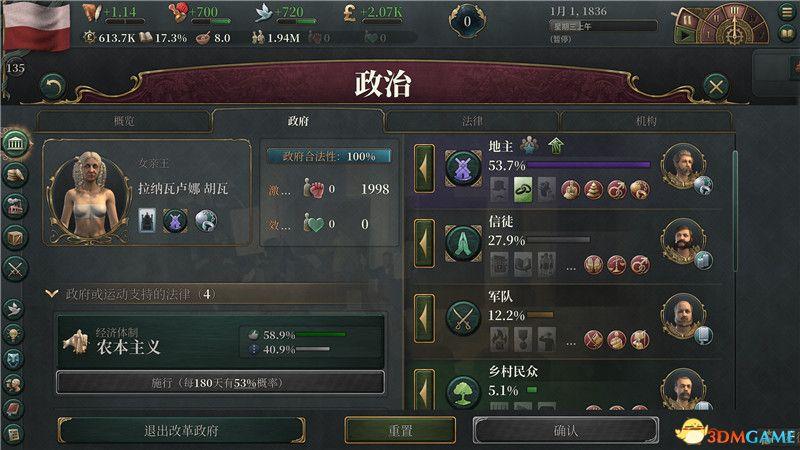This screenshot has width=800, height=450.
Task: Click the back arrow beside the 政治 header
Action: (x=53, y=86)
